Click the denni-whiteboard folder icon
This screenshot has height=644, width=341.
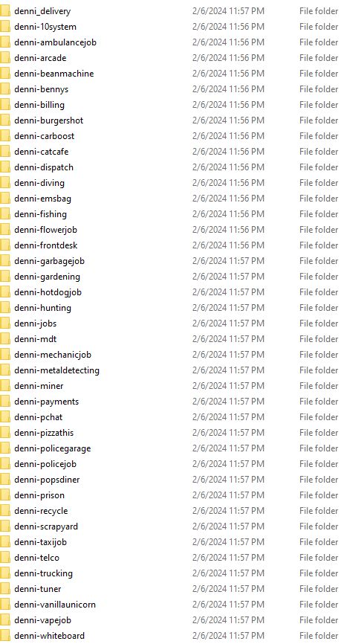5,635
